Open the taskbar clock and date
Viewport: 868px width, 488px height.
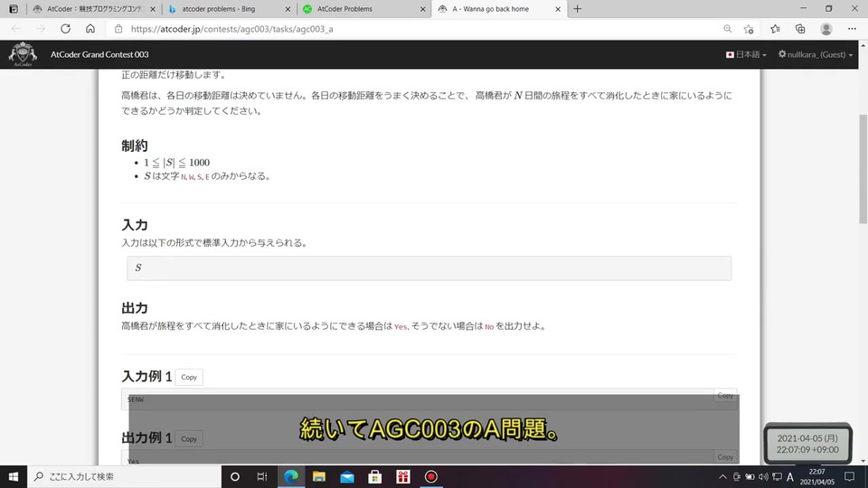click(817, 476)
